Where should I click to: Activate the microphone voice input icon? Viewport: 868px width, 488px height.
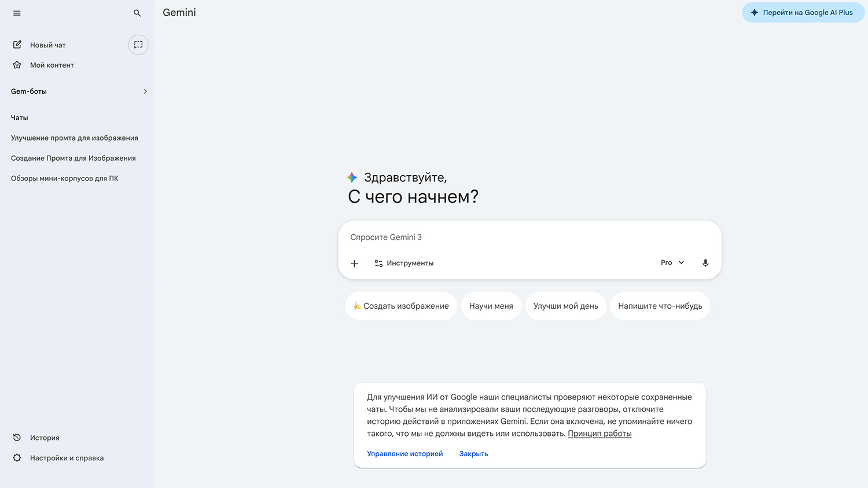(x=705, y=263)
